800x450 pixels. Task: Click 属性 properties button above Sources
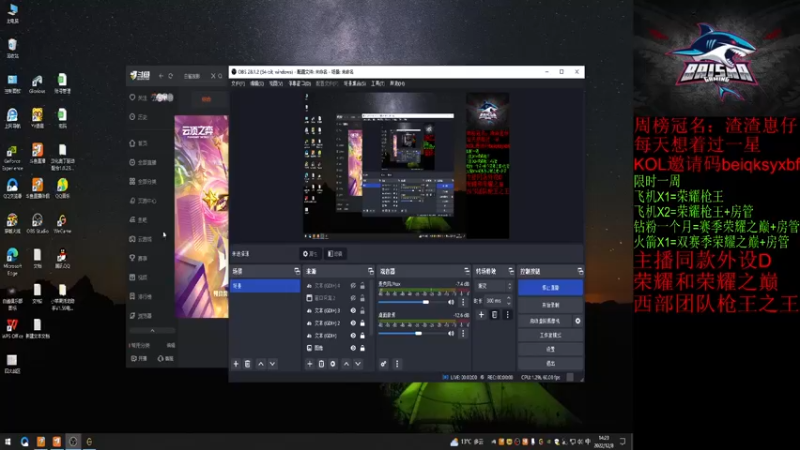pos(310,254)
